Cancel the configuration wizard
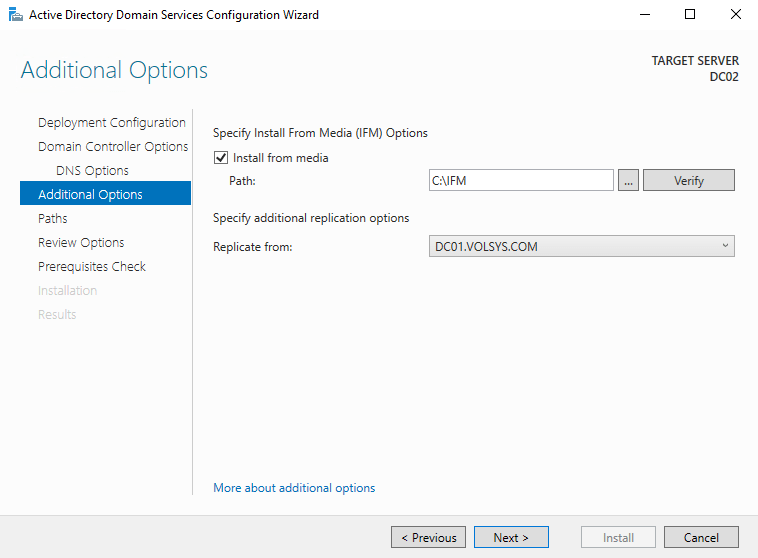The image size is (758, 558). (701, 537)
